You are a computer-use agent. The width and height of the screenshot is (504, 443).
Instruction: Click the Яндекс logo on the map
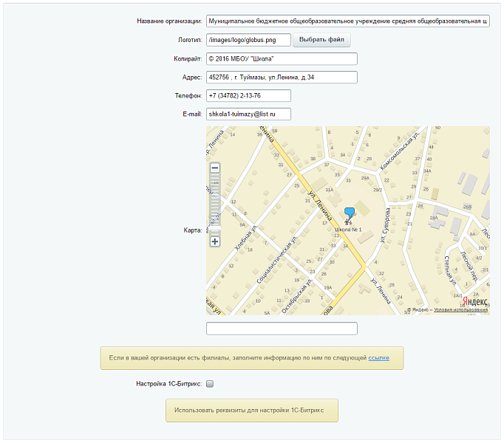(474, 301)
